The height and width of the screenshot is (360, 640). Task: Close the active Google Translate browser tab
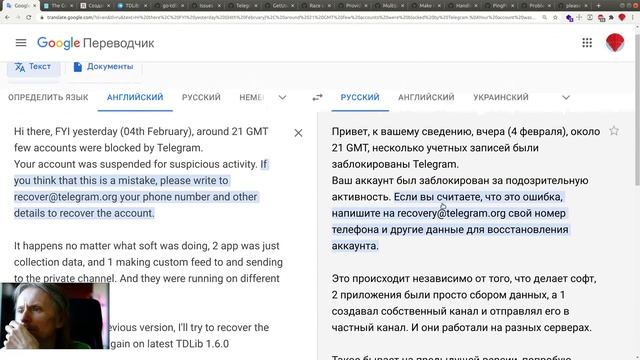coord(35,6)
